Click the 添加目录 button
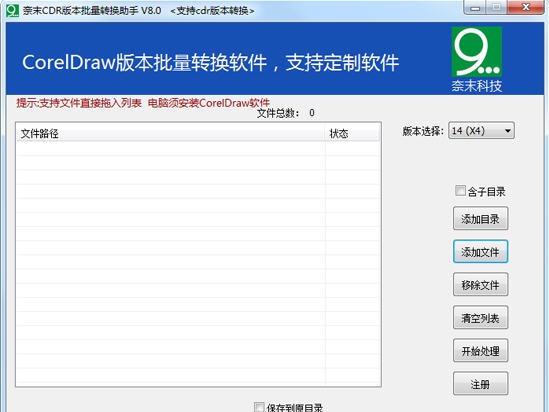The width and height of the screenshot is (549, 412). (x=480, y=218)
